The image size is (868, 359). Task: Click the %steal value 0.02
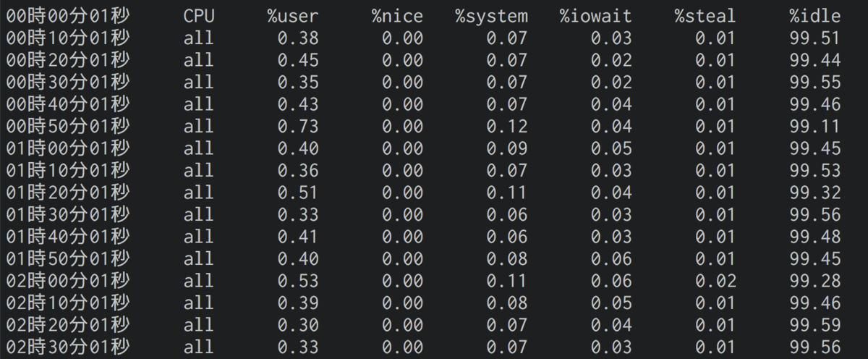click(716, 282)
